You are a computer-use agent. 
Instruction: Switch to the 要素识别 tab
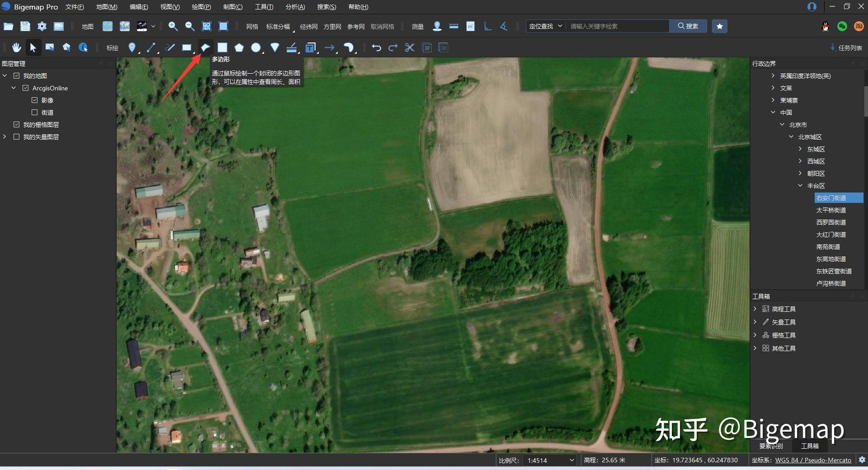coord(771,446)
